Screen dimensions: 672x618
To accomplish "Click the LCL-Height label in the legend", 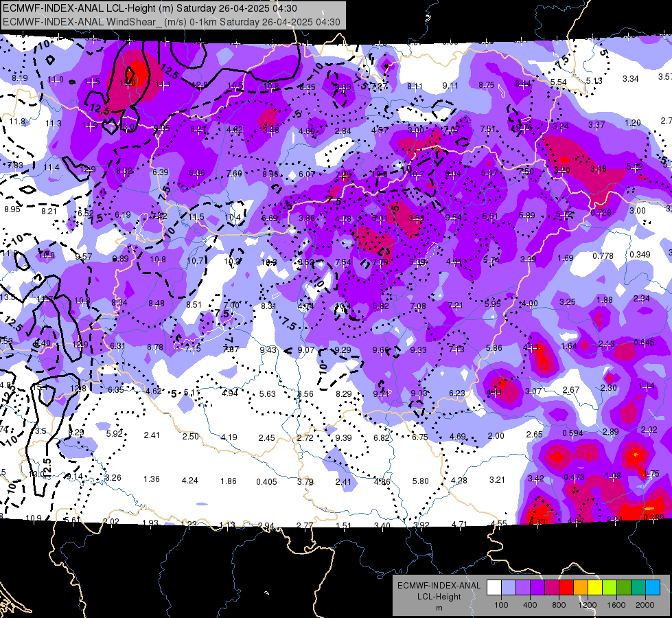I will point(439,597).
